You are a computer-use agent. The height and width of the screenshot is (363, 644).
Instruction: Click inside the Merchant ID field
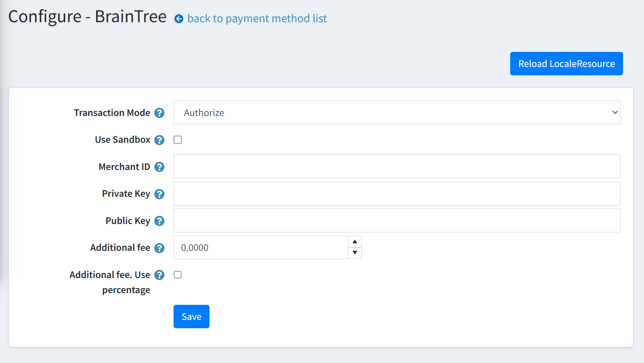396,166
